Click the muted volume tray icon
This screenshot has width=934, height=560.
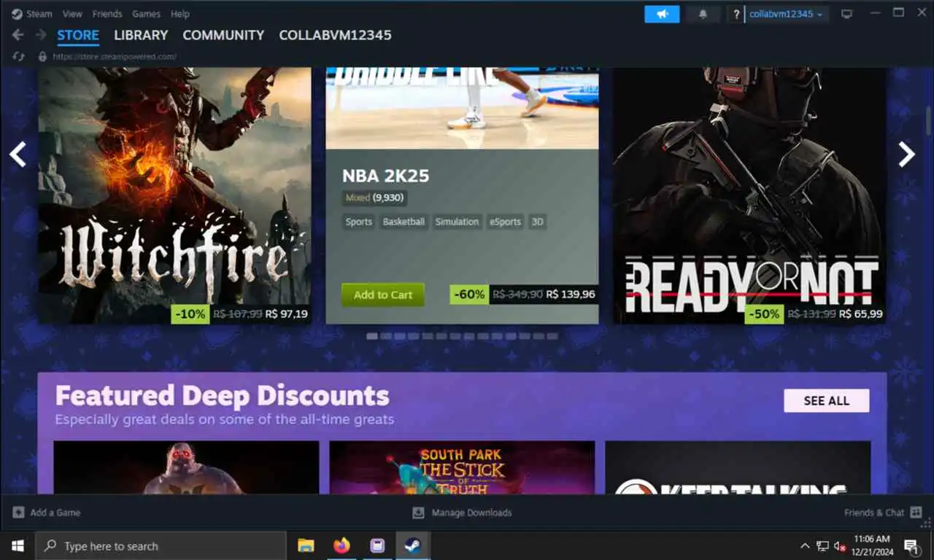(x=840, y=545)
